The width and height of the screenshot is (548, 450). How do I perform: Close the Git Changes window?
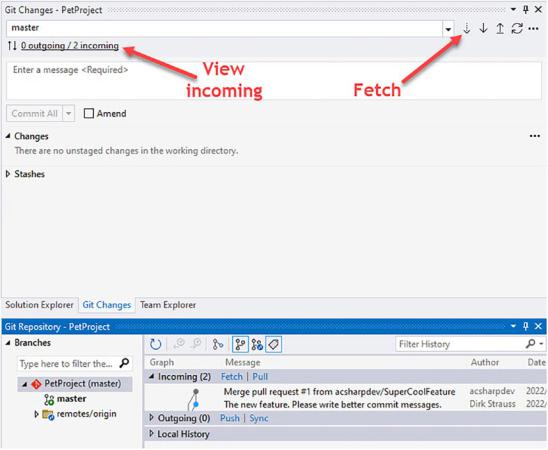pos(539,9)
